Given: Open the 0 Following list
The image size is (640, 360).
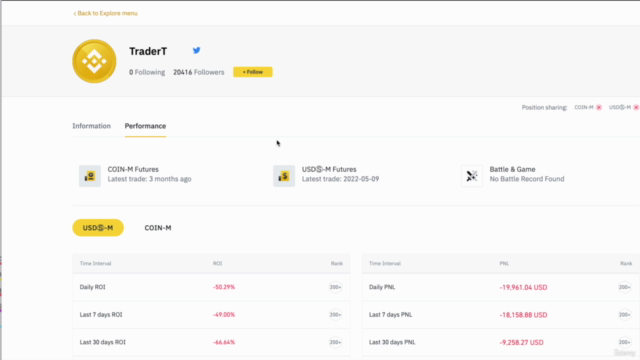Looking at the screenshot, I should click(x=147, y=72).
